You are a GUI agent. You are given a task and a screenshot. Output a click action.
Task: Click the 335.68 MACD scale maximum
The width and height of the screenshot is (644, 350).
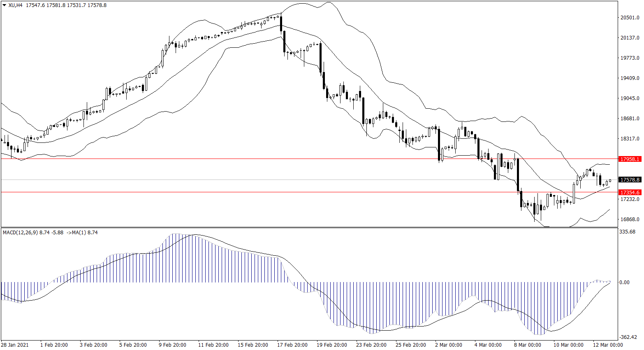(x=627, y=232)
